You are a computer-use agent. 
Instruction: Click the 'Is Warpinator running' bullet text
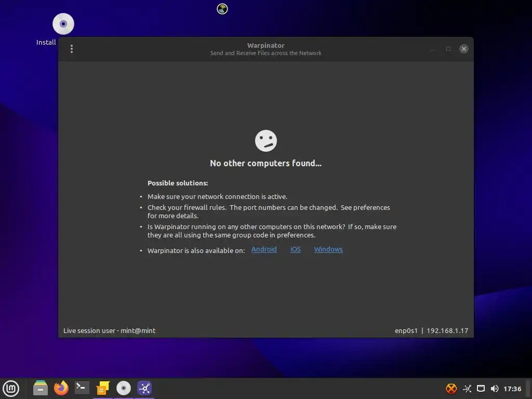click(272, 231)
